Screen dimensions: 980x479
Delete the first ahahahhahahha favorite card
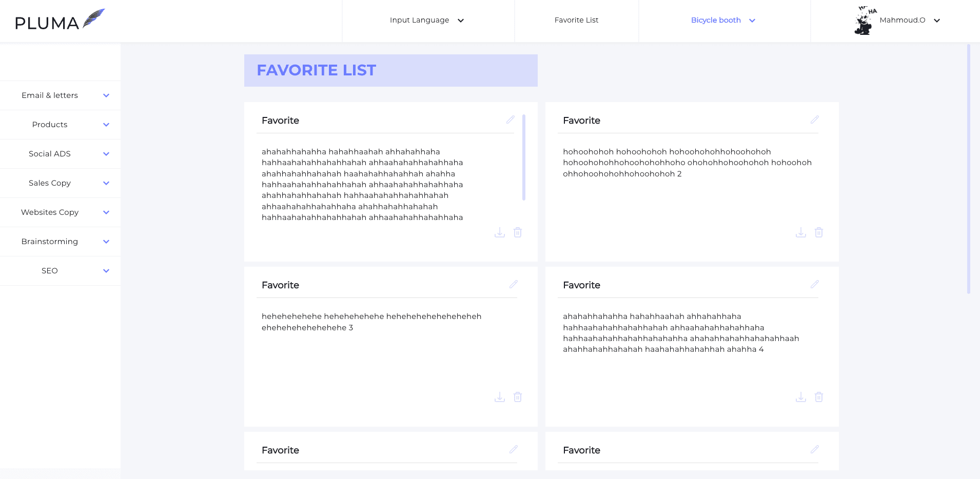(518, 232)
